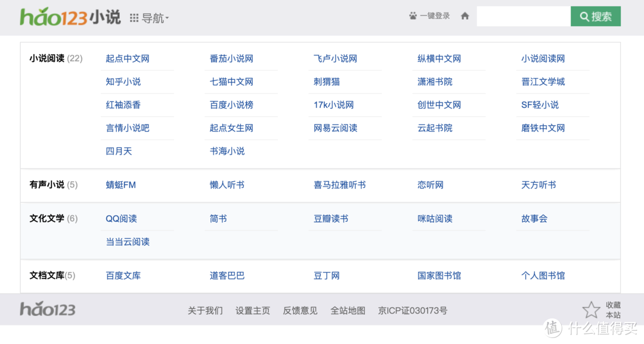
Task: Open 言情小说吧 link
Action: coord(128,128)
